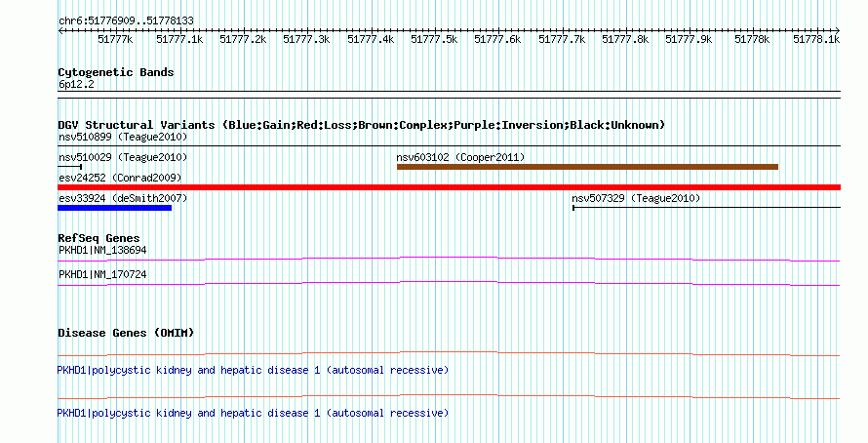This screenshot has width=868, height=443.
Task: Click the 51777.8k ruler tick label
Action: [625, 39]
